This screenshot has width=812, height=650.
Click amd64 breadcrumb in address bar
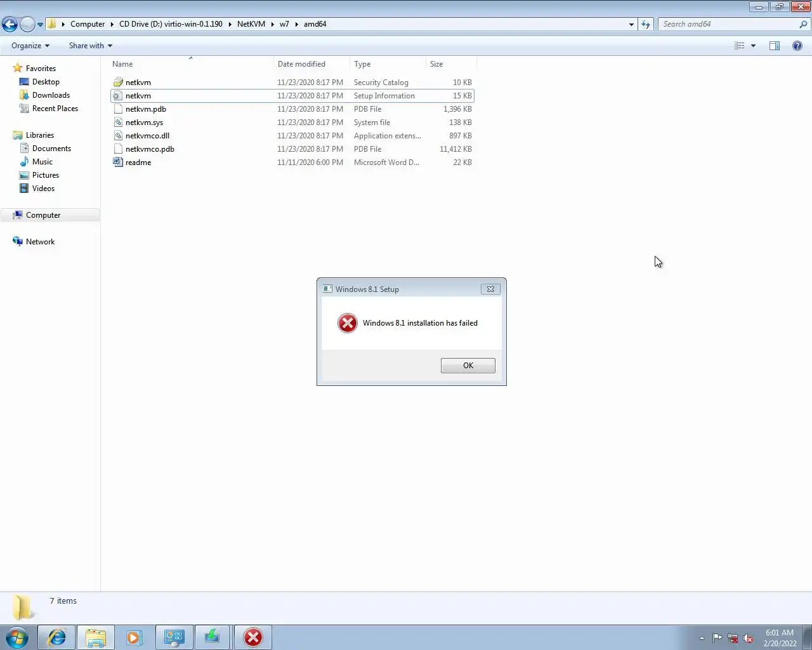pos(315,24)
